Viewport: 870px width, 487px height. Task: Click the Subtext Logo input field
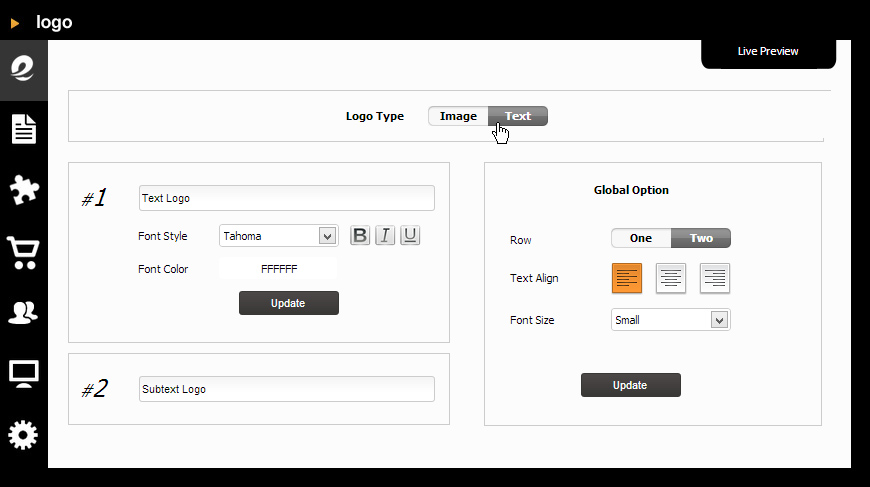point(286,389)
